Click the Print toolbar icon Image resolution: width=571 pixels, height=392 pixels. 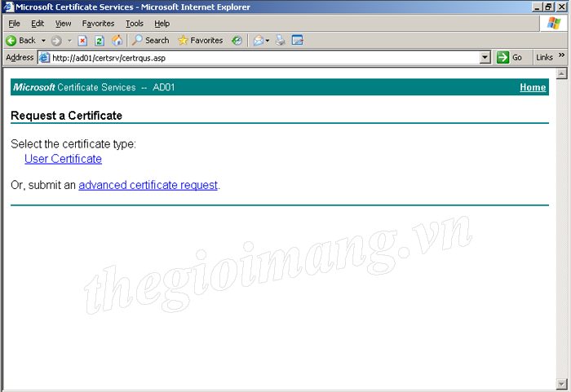point(281,40)
